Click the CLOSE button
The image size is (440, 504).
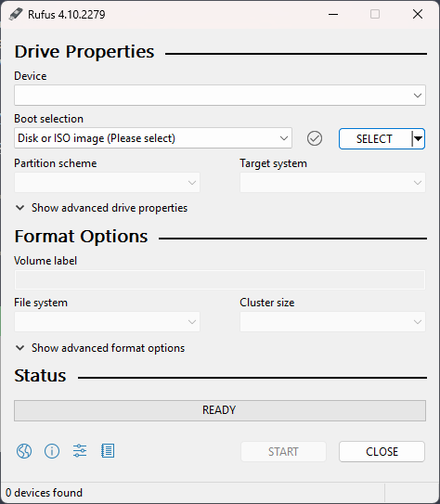click(382, 452)
